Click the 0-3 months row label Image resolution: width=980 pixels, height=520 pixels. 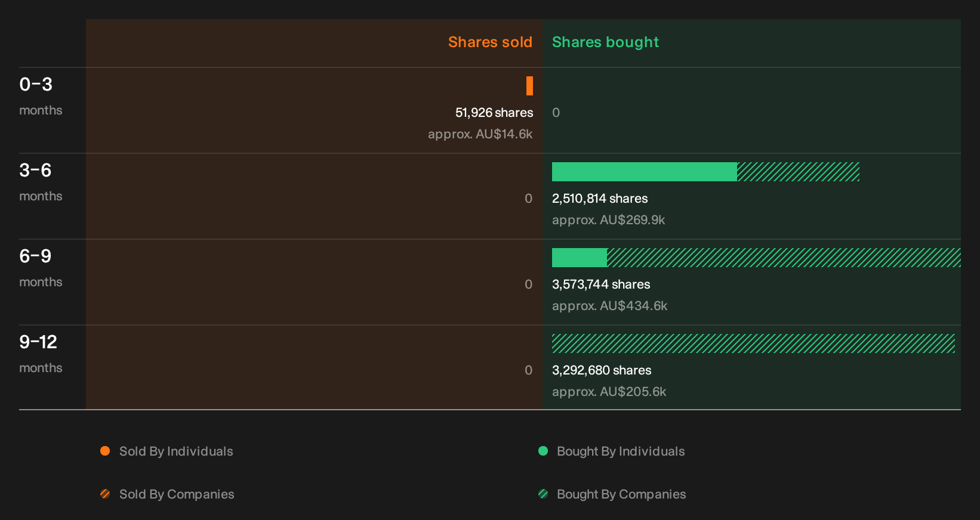pyautogui.click(x=41, y=96)
